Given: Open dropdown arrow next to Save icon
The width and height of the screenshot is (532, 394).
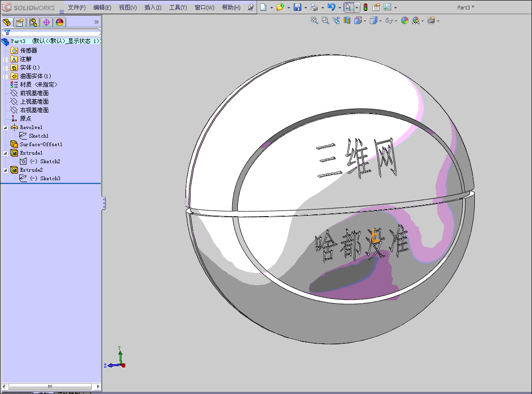Looking at the screenshot, I should click(305, 8).
